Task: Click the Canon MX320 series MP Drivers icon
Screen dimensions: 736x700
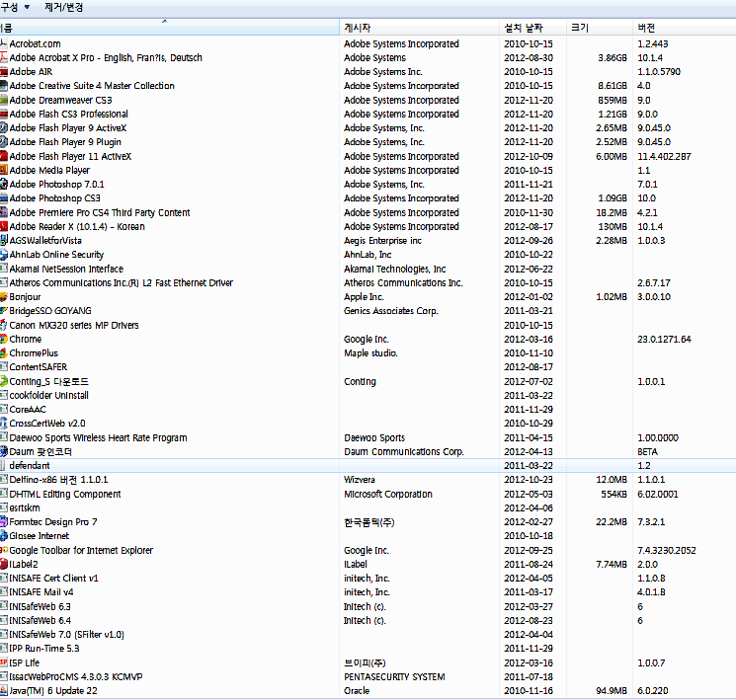Action: point(4,325)
